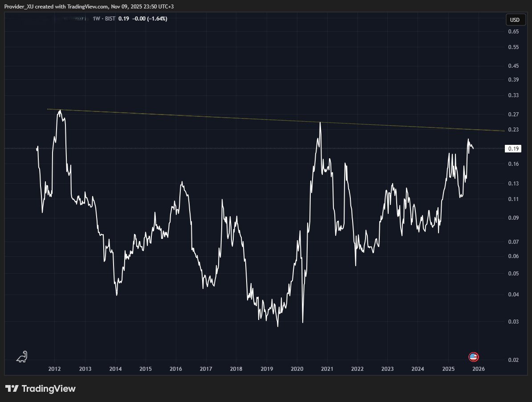Click the 0.05 price axis label

coord(513,274)
